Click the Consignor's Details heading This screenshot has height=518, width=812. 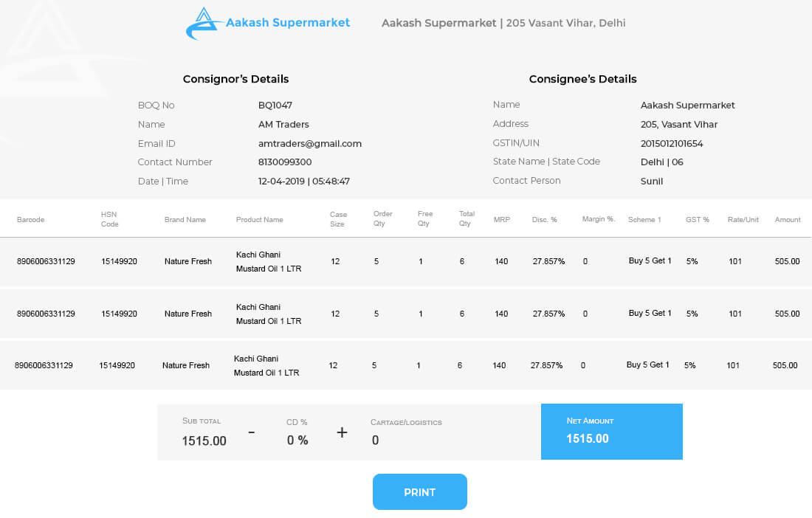click(x=235, y=79)
